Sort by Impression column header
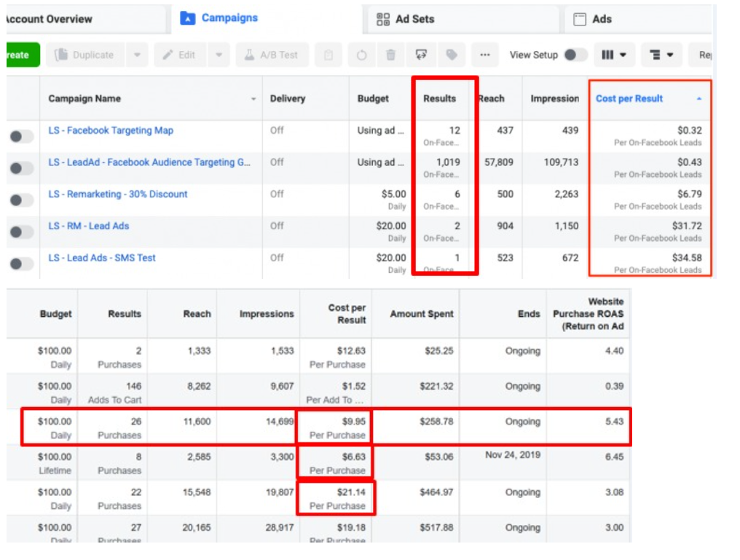This screenshot has height=560, width=740. 554,98
